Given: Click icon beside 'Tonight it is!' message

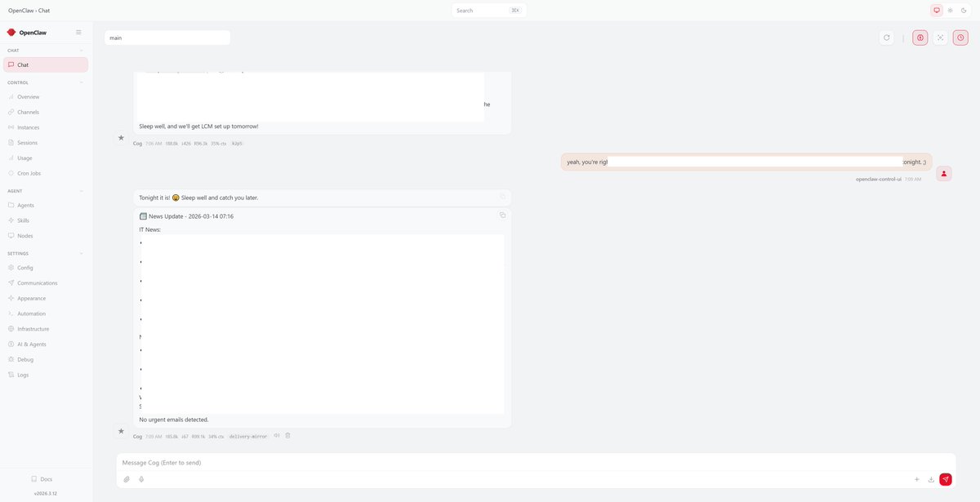Looking at the screenshot, I should 503,197.
